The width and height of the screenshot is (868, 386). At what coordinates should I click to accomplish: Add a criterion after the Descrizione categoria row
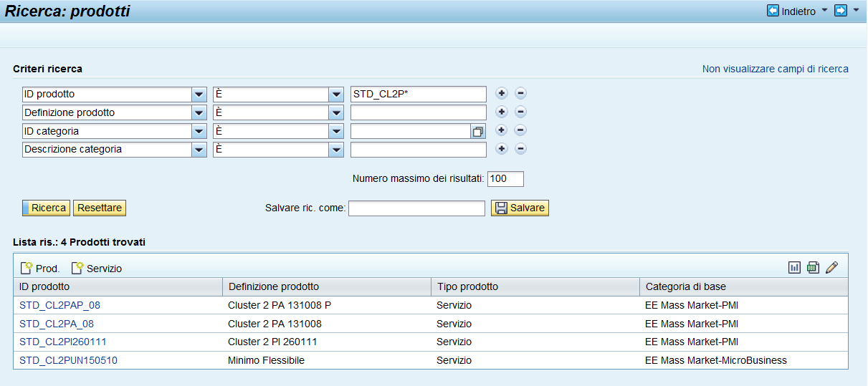coord(502,149)
